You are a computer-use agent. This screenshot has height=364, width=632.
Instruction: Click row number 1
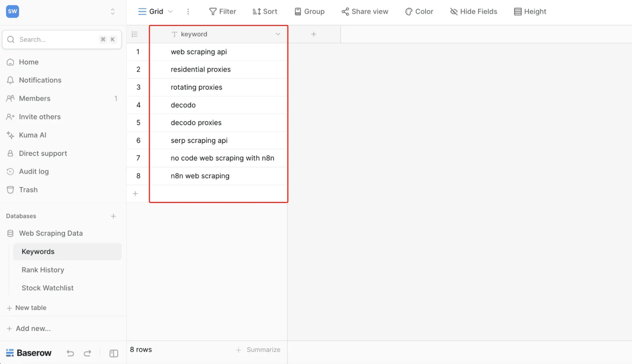(138, 52)
